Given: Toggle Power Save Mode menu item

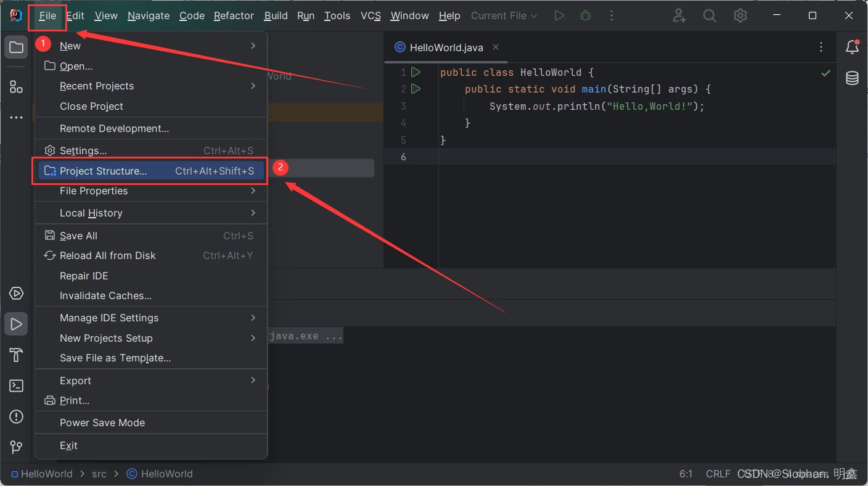Looking at the screenshot, I should (x=151, y=422).
